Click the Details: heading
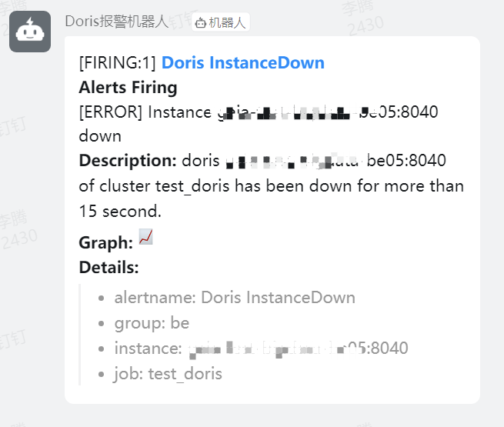The image size is (504, 427). pyautogui.click(x=108, y=267)
